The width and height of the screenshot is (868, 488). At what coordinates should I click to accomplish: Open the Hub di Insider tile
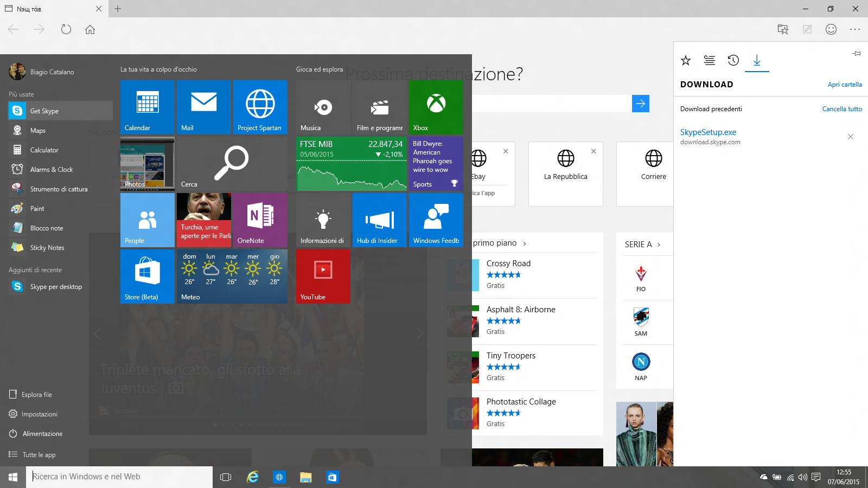[379, 220]
